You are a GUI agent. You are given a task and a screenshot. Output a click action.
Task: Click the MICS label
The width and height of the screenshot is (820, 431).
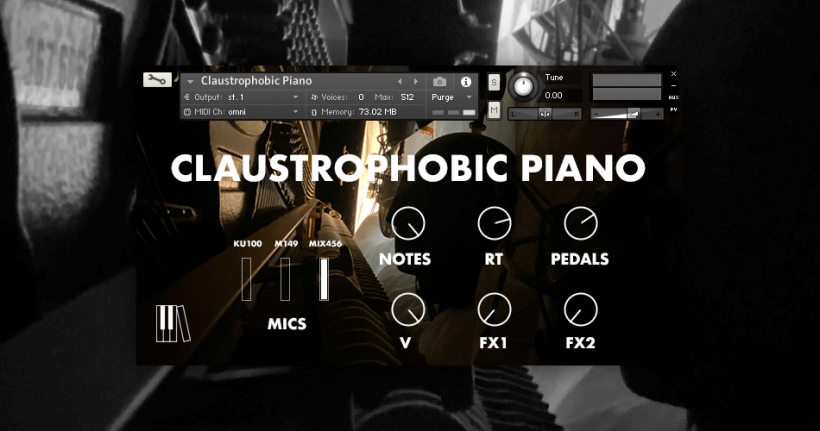(287, 324)
